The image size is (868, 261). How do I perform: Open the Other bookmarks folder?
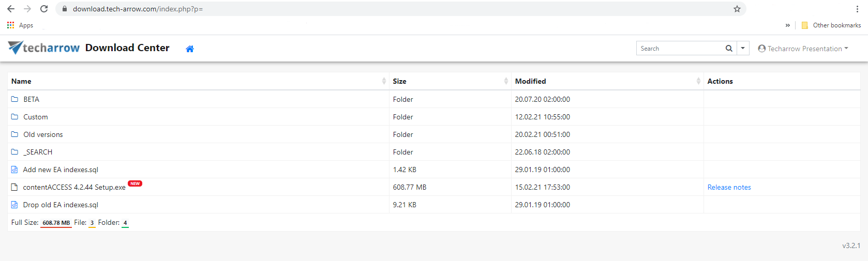(831, 25)
